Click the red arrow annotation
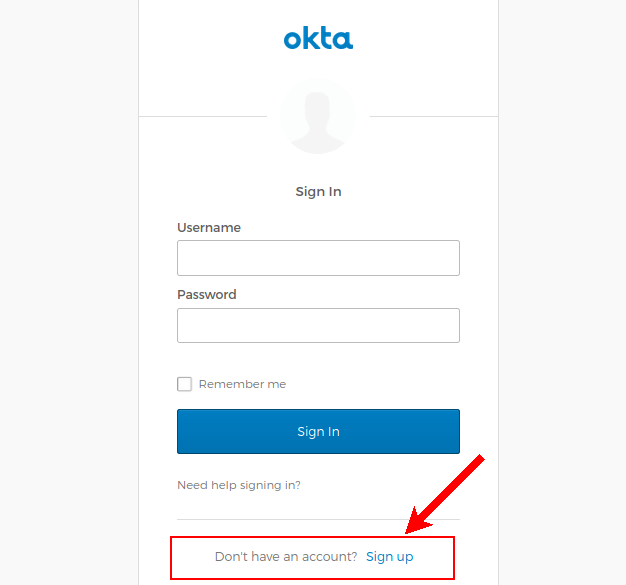The height and width of the screenshot is (585, 626). [452, 490]
